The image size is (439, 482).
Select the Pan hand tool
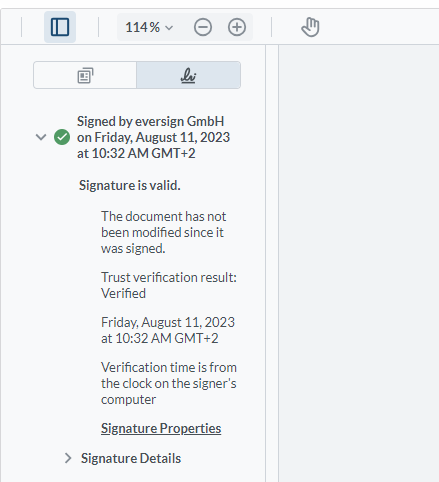310,27
